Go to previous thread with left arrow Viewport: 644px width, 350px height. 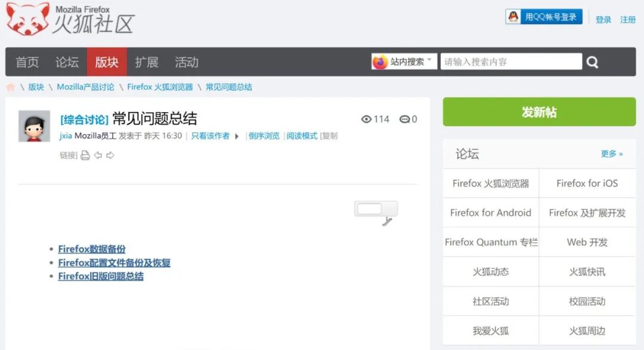coord(98,155)
